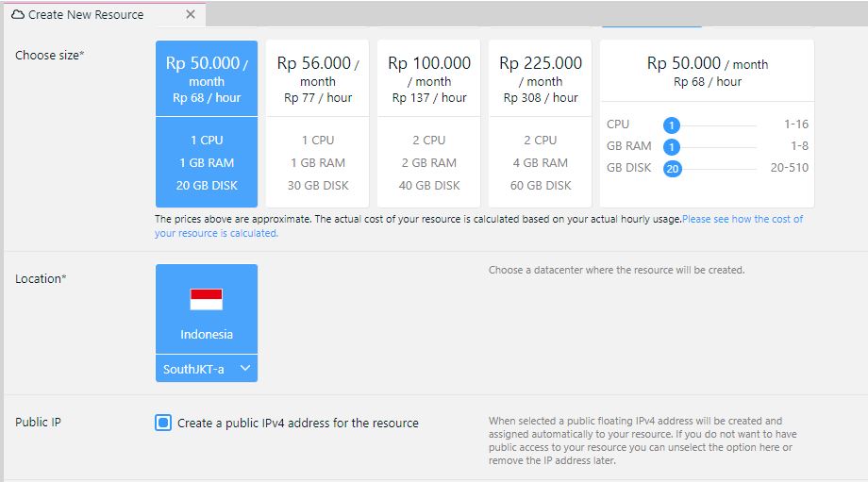The width and height of the screenshot is (868, 482).
Task: Choose the Rp 56.000 per month plan
Action: pos(318,124)
